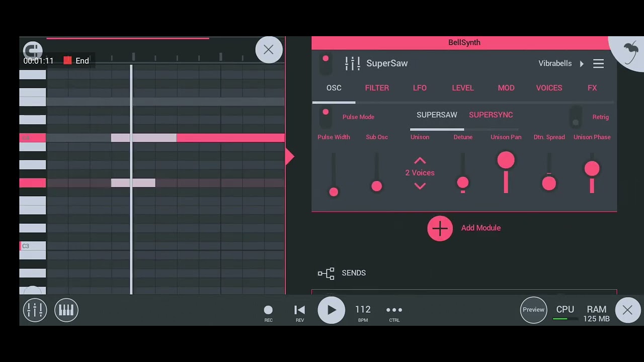Switch to the FX tab
Screen dimensions: 644x362
pos(592,88)
